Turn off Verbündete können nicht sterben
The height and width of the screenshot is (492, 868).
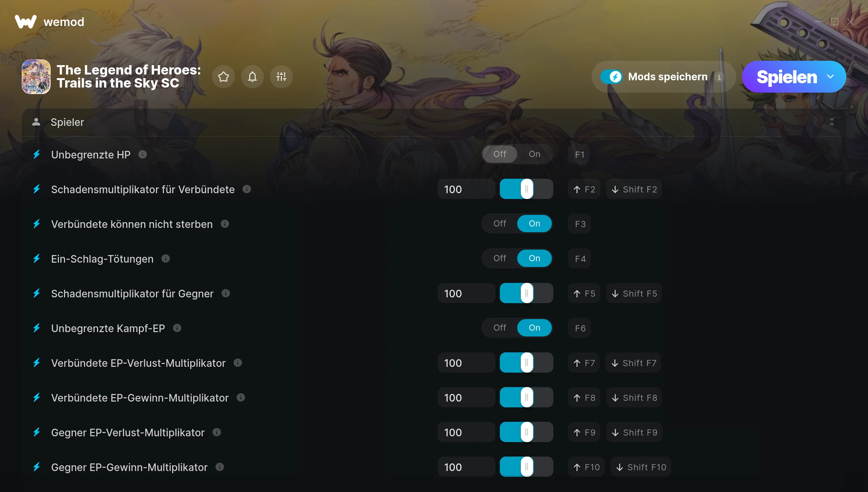(x=500, y=224)
